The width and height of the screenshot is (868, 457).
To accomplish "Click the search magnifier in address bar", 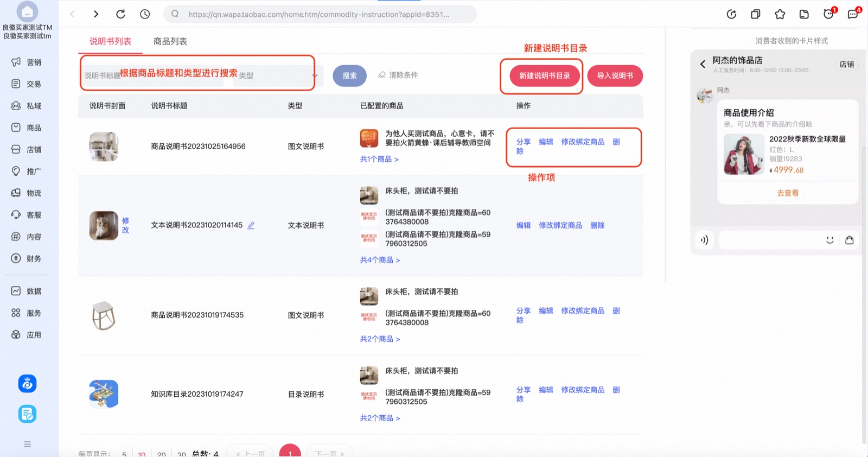I will coord(175,14).
